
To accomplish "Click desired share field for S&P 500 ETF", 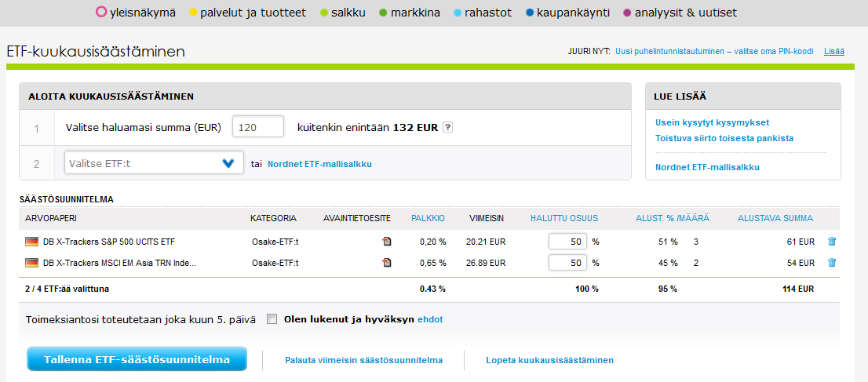I will 567,242.
